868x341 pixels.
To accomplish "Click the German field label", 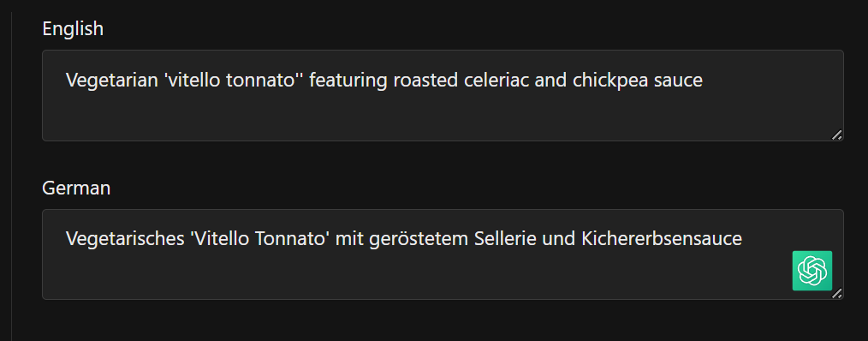I will [76, 188].
